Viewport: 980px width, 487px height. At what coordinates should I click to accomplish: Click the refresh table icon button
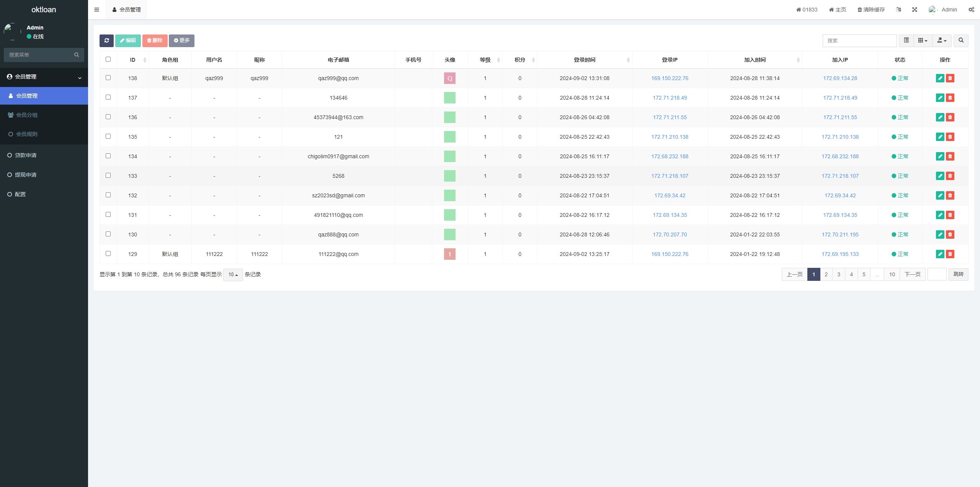[x=106, y=41]
